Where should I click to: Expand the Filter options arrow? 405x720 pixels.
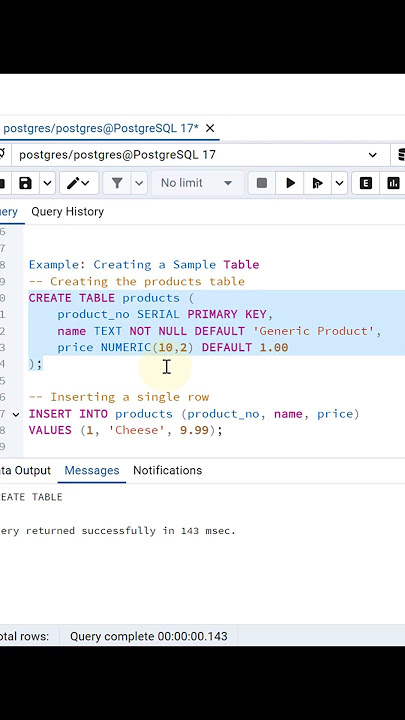[139, 183]
